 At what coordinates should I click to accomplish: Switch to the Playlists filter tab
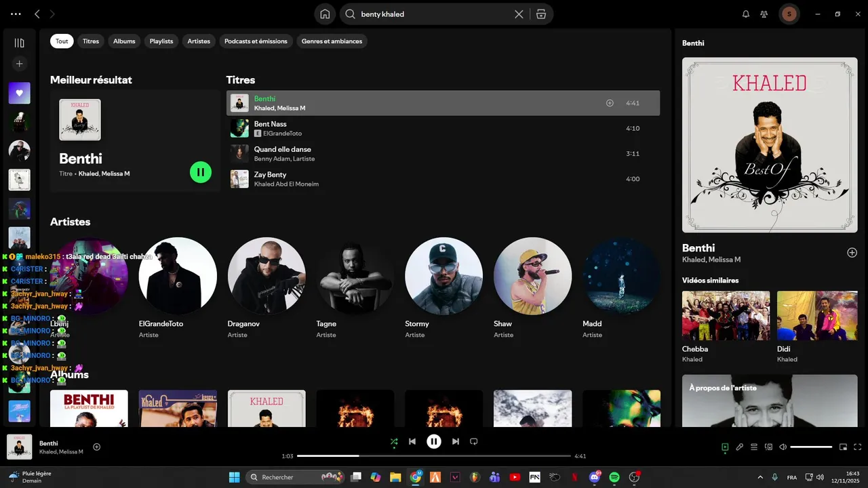pos(161,41)
